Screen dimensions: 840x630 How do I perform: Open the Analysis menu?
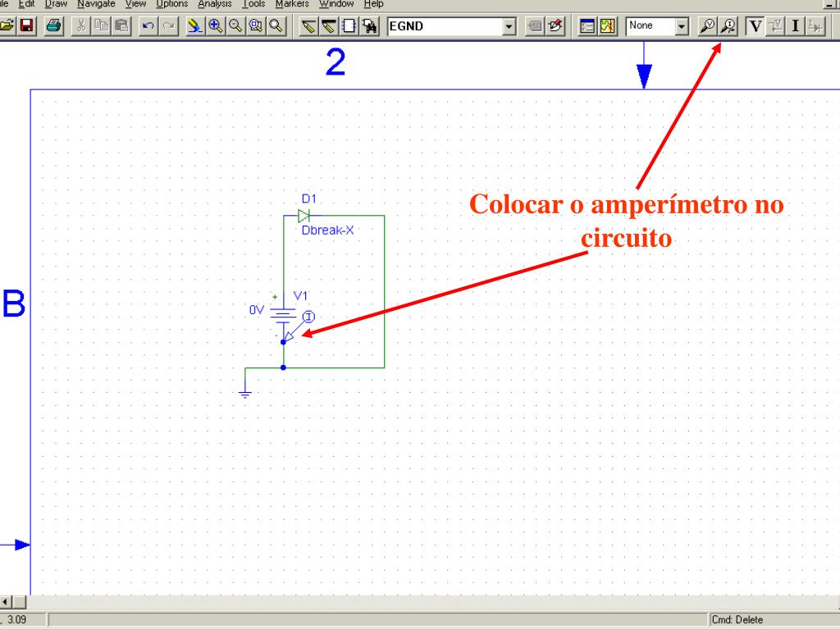[x=214, y=4]
